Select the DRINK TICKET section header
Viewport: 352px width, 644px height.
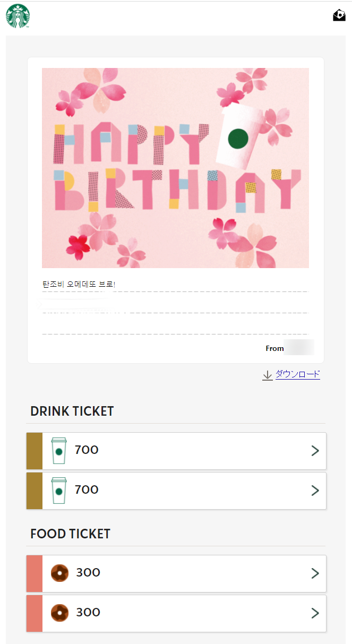click(72, 411)
